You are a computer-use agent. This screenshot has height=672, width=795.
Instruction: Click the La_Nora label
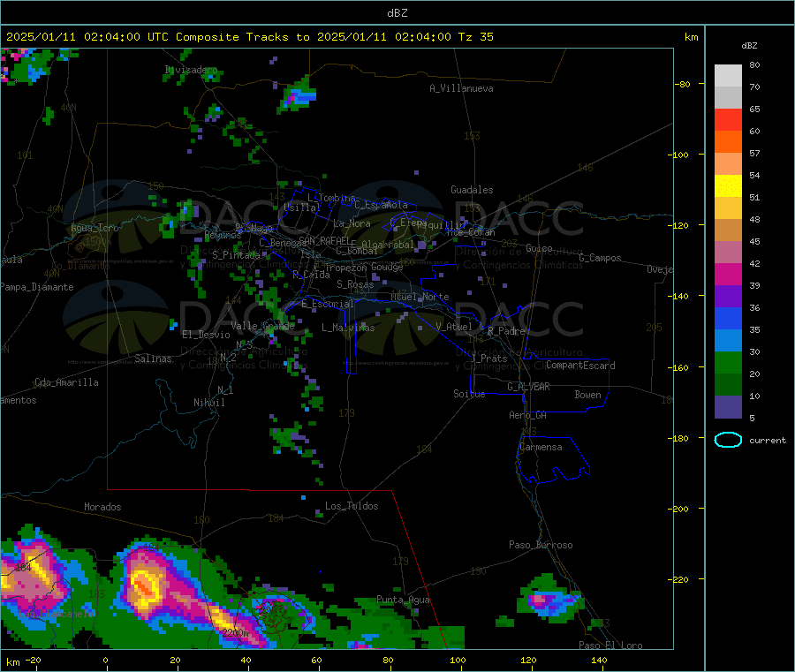point(352,223)
